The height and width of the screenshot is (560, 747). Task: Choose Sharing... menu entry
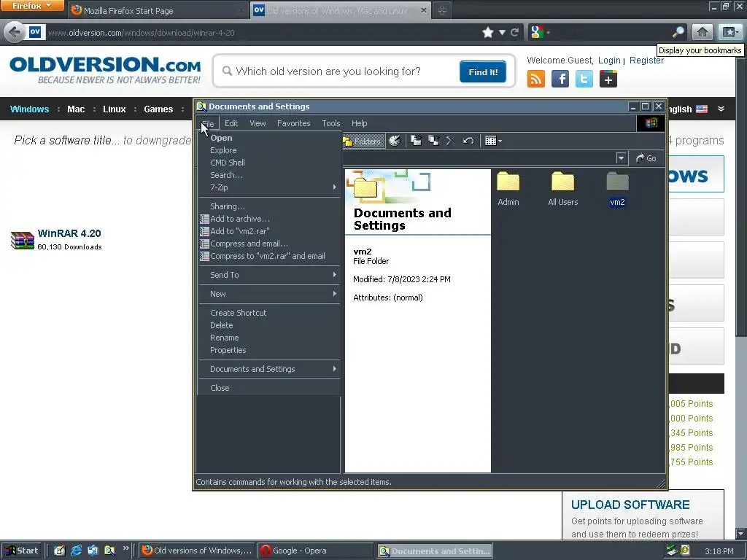pos(269,206)
